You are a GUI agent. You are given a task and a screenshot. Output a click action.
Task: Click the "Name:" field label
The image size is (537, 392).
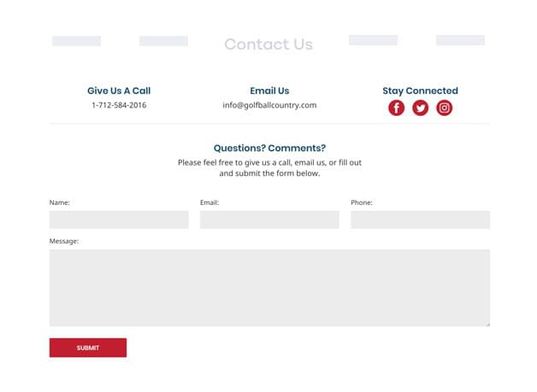pyautogui.click(x=60, y=202)
